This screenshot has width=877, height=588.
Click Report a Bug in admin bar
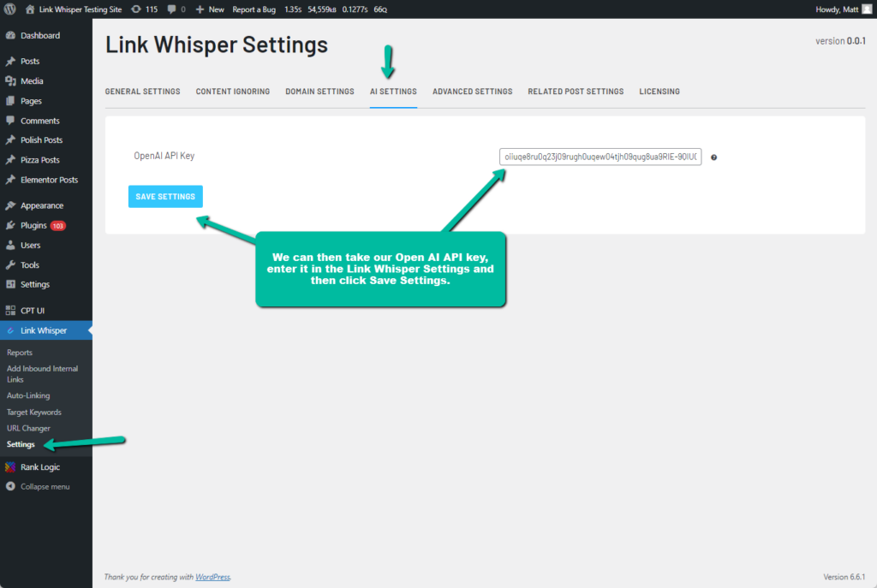coord(254,9)
